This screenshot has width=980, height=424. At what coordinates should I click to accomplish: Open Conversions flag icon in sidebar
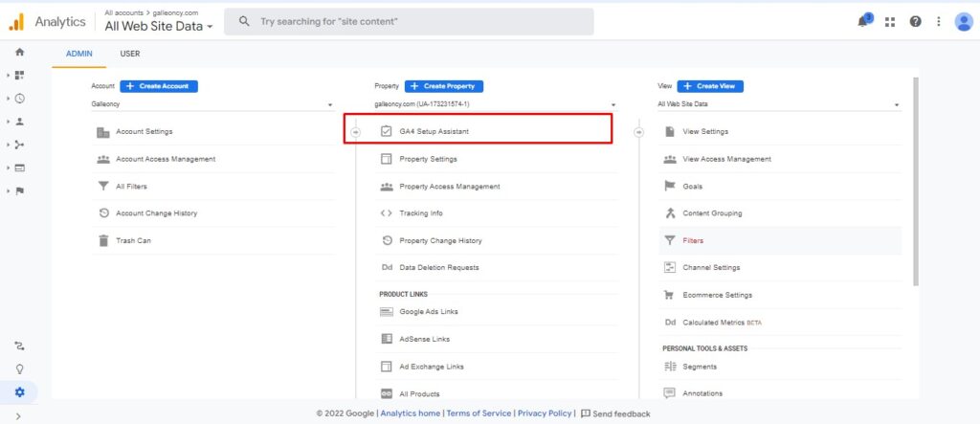coord(19,190)
